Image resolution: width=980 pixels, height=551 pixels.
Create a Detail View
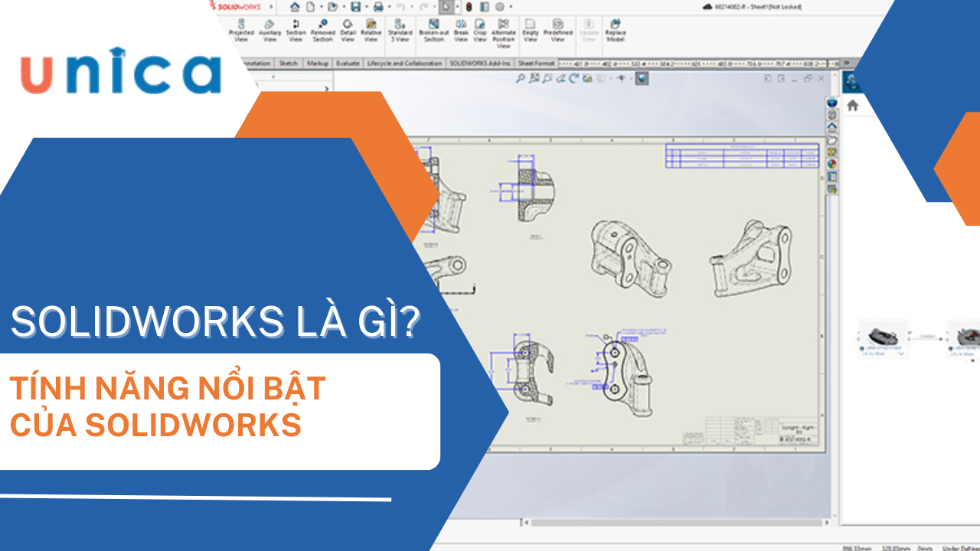[348, 30]
